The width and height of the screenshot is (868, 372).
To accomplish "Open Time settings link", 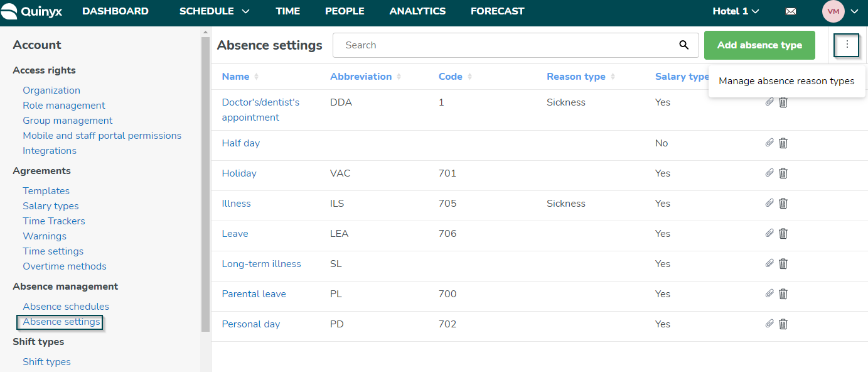I will coord(53,251).
